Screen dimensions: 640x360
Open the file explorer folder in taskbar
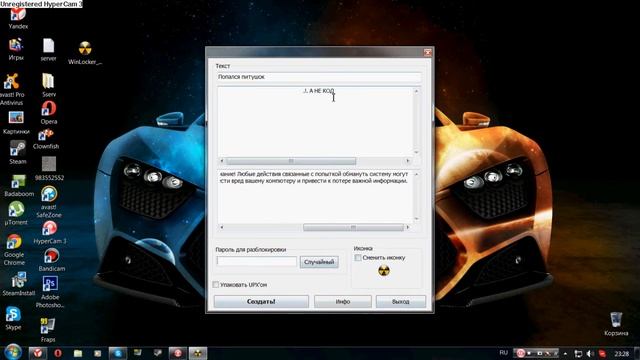78,353
